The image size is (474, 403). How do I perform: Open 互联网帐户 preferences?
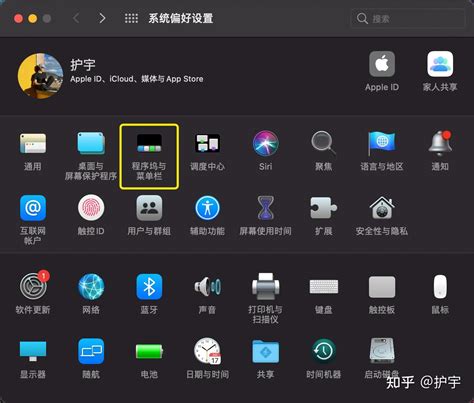(33, 208)
